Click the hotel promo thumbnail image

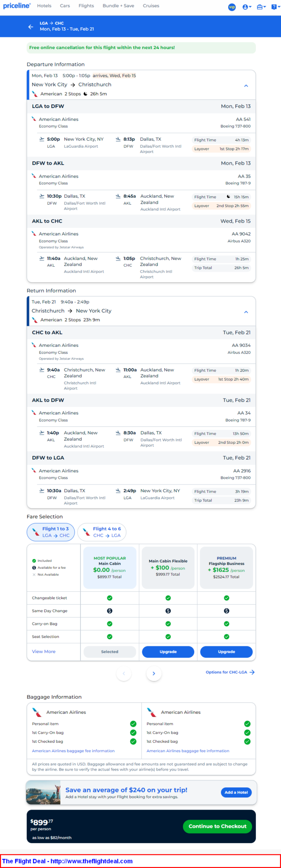point(43,792)
